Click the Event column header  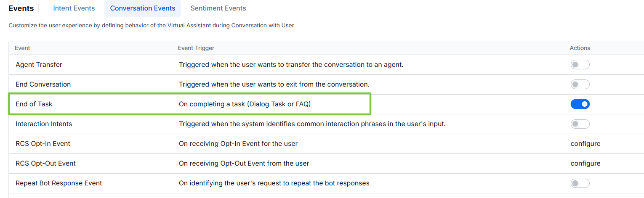pos(22,48)
